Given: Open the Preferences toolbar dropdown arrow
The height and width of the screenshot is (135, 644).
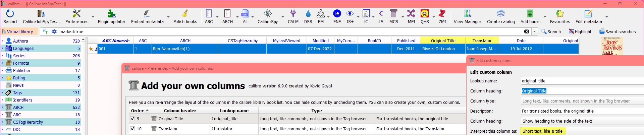Looking at the screenshot, I should (x=93, y=17).
